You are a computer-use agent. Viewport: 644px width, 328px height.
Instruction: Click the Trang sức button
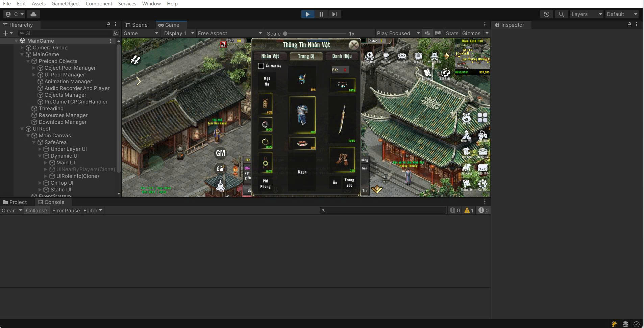349,183
